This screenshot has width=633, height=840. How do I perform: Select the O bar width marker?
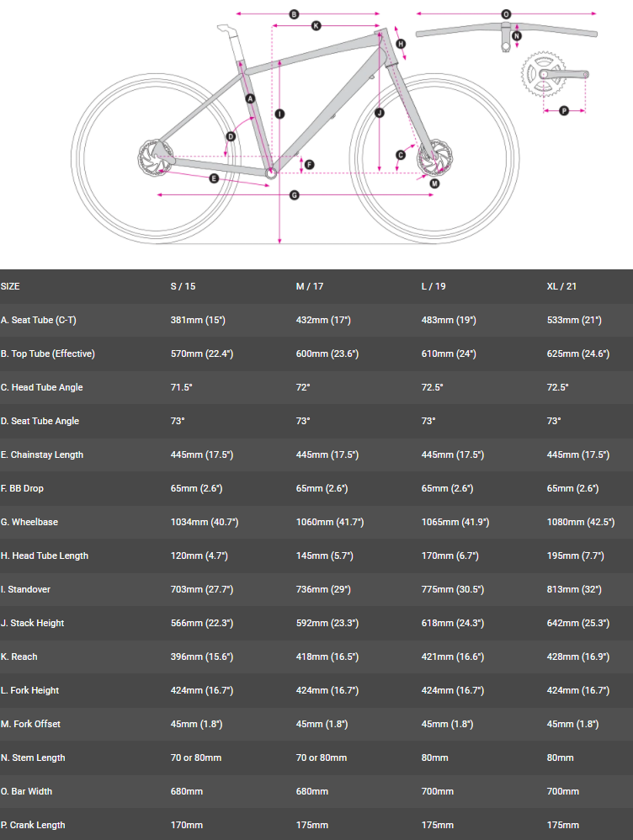tap(506, 14)
